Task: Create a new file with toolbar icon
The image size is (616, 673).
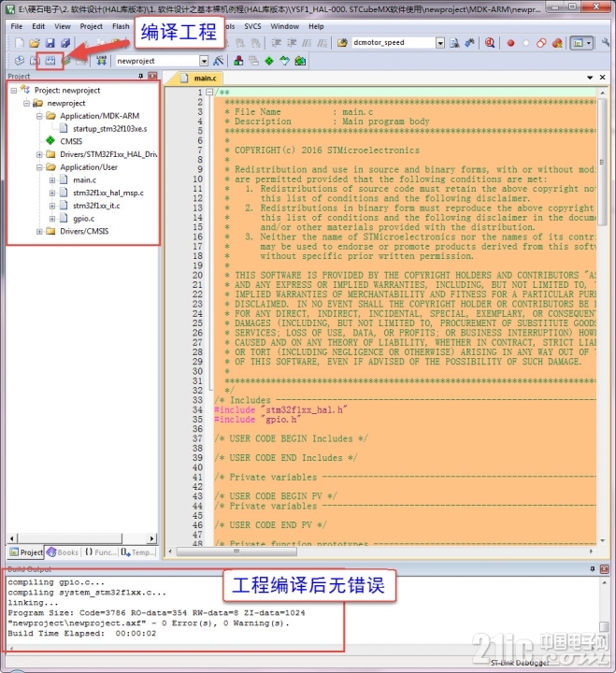Action: 20,42
